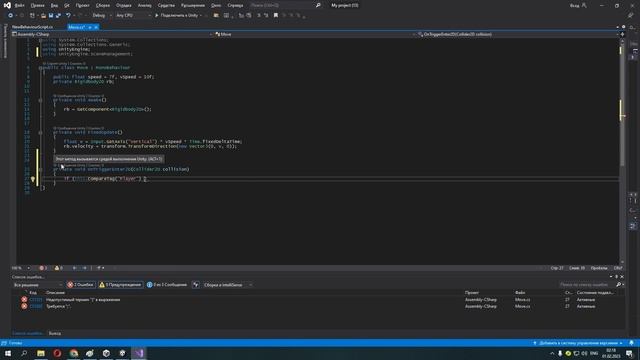Open the Assembly-CSharp project dropdown

coord(112,34)
